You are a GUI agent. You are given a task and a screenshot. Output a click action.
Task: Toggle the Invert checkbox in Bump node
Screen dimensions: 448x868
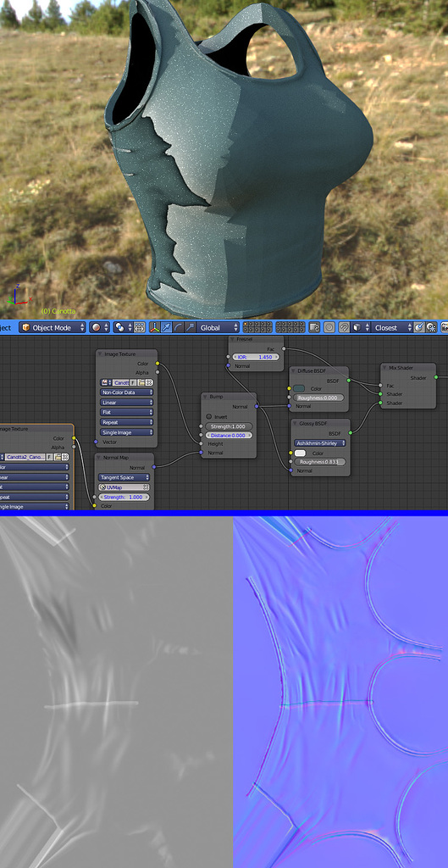[x=209, y=416]
